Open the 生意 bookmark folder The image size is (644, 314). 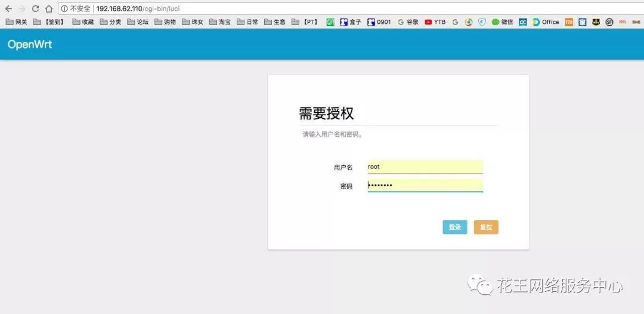[x=275, y=22]
